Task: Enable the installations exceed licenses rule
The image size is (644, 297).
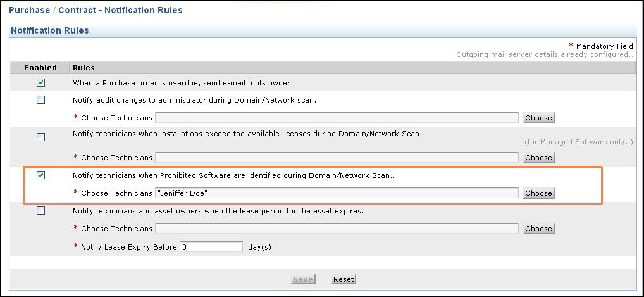Action: pos(41,137)
